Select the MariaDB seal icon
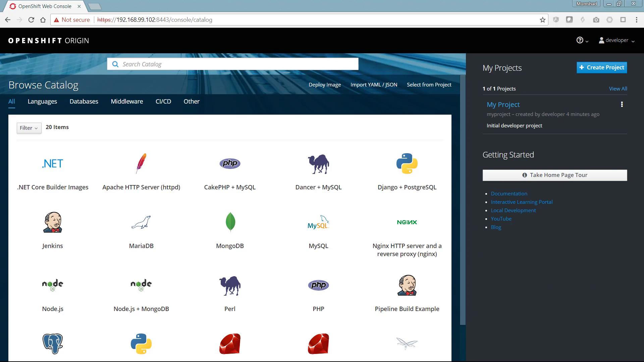 (141, 222)
